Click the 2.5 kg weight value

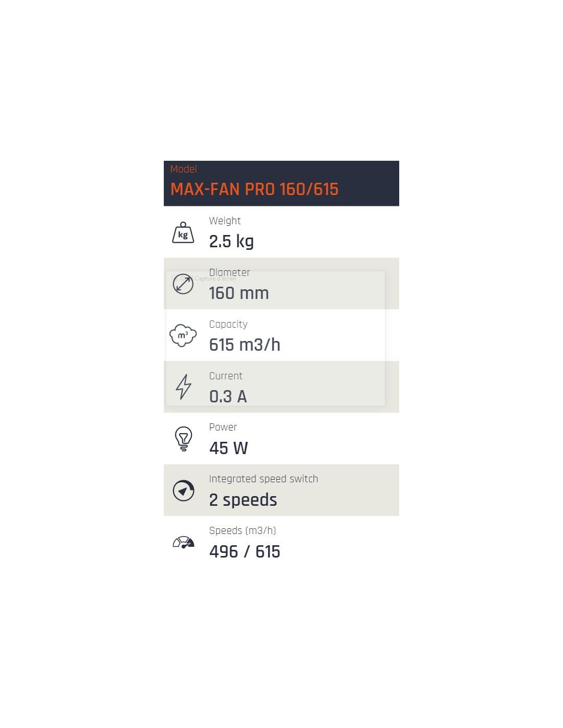[231, 242]
